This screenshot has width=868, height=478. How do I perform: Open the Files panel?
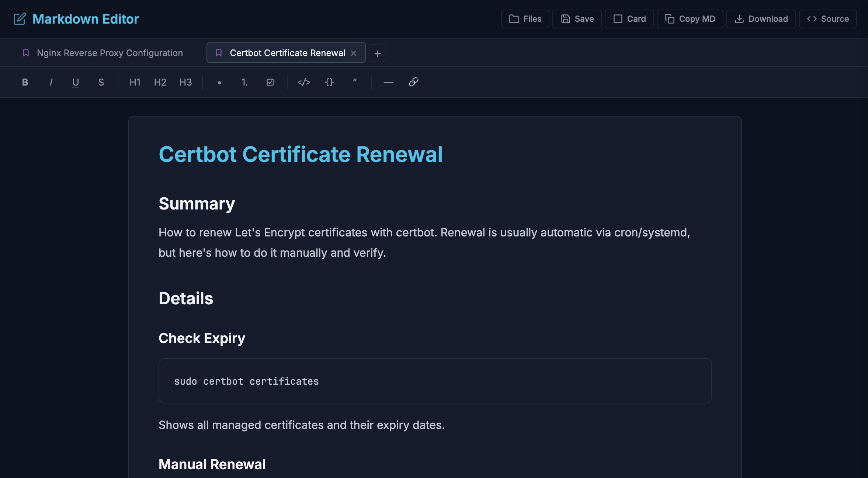525,19
